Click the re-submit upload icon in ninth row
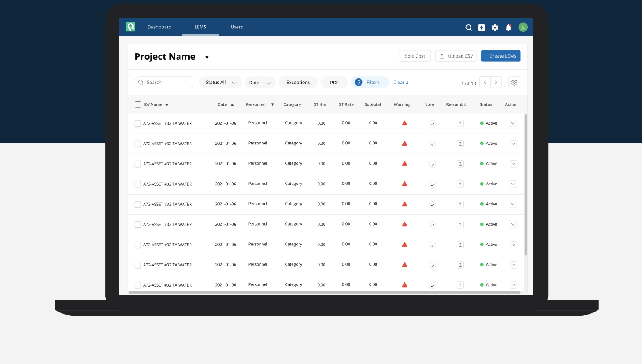The height and width of the screenshot is (364, 642). [460, 285]
